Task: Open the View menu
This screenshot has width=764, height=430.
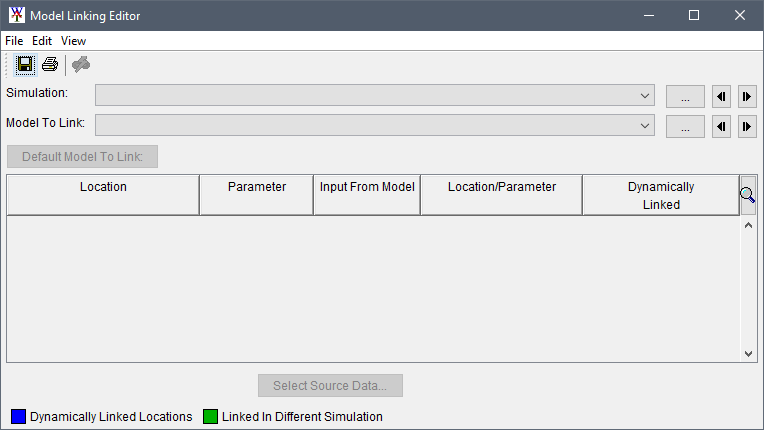Action: [74, 41]
